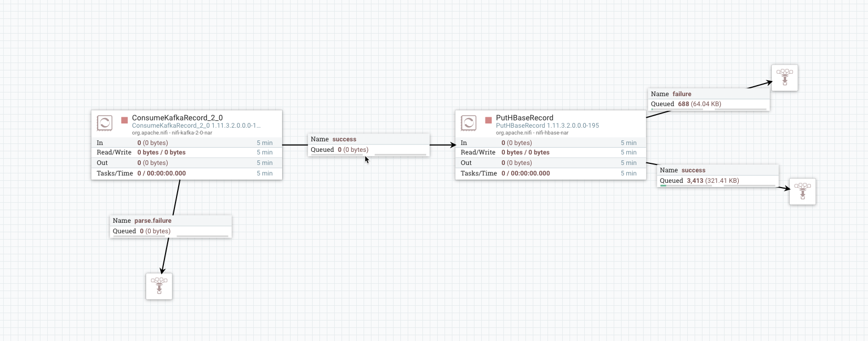Click the ConsumeKafkaRecord_2_0 processor name
The width and height of the screenshot is (868, 341).
tap(177, 118)
